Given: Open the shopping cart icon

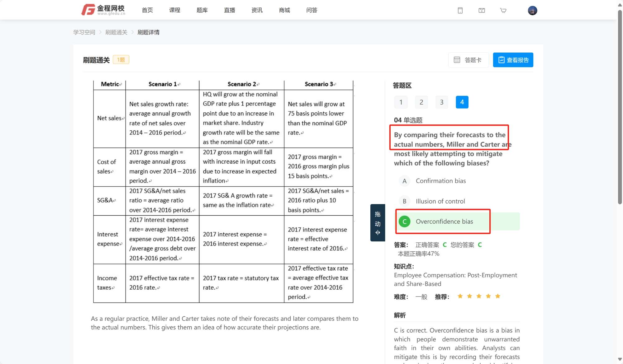Looking at the screenshot, I should 503,11.
